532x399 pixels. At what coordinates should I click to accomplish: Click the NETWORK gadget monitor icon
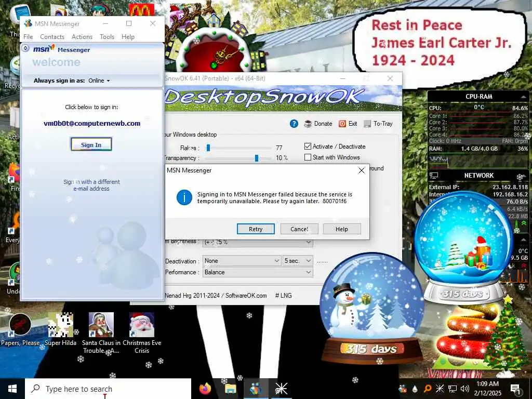pos(434,176)
